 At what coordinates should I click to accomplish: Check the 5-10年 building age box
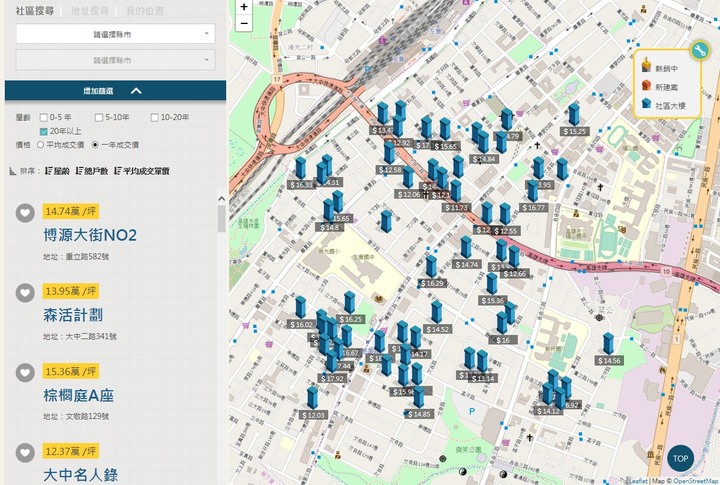[x=99, y=118]
